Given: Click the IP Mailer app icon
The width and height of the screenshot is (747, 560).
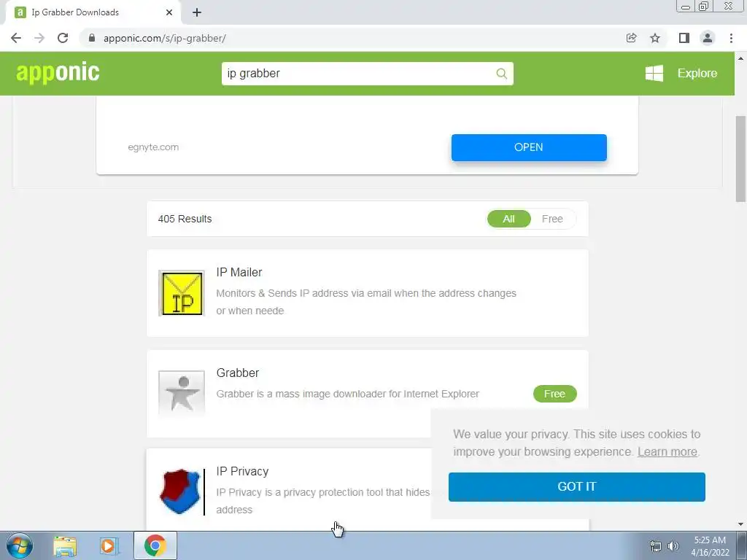Looking at the screenshot, I should [182, 293].
